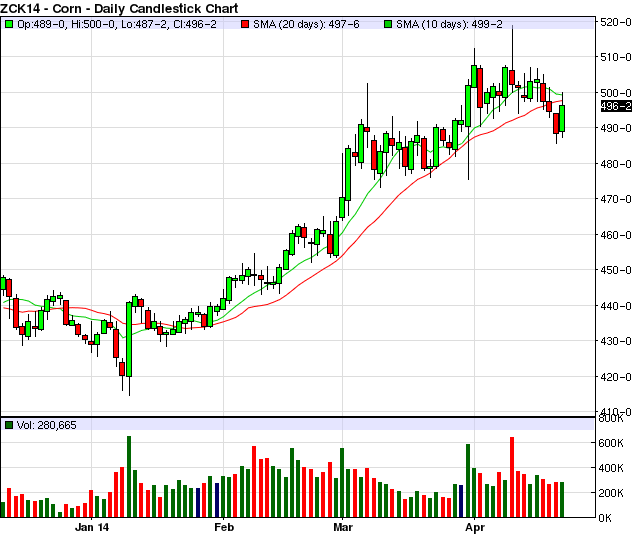Screen dimensions: 640x536
Task: Click the 440-0 price axis label
Action: pos(616,306)
